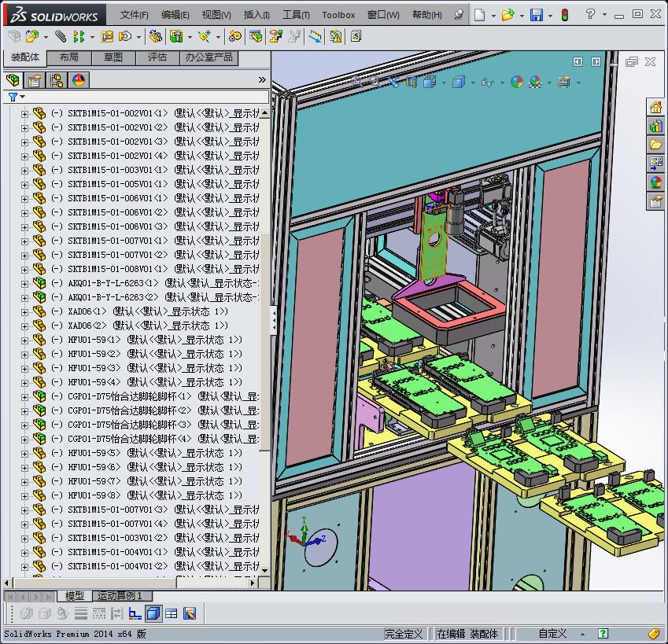Click the 运动算例1 motion study tab
This screenshot has height=644, width=668.
[x=120, y=596]
